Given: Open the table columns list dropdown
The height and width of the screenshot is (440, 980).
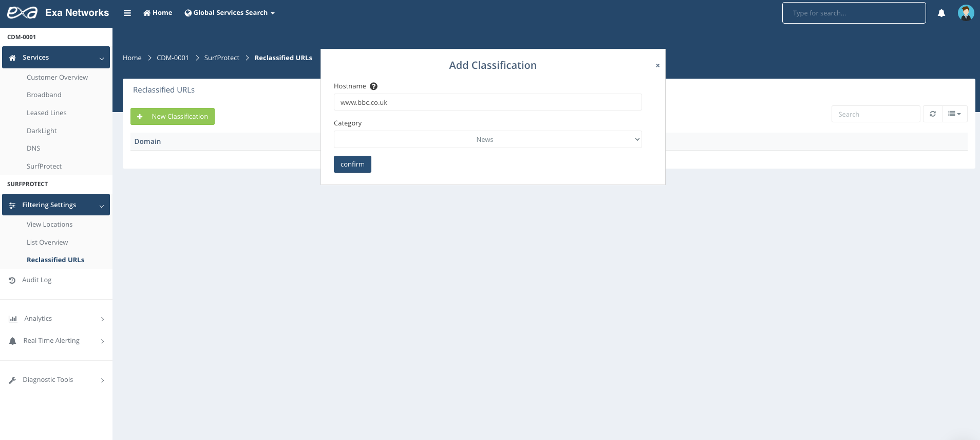Looking at the screenshot, I should [x=954, y=114].
